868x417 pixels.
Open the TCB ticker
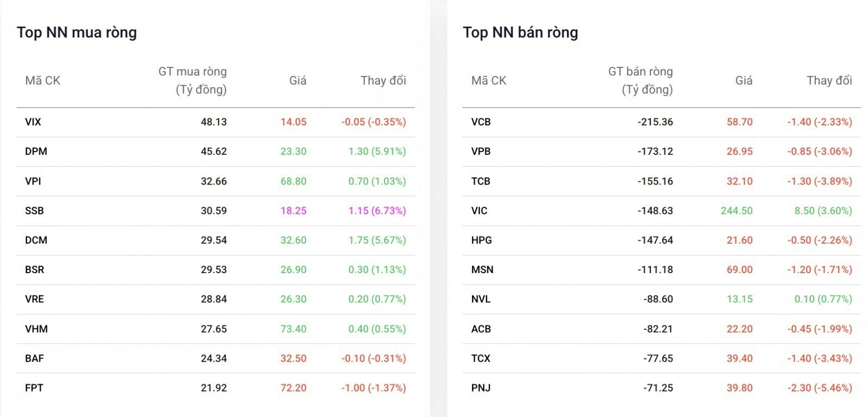pyautogui.click(x=481, y=181)
